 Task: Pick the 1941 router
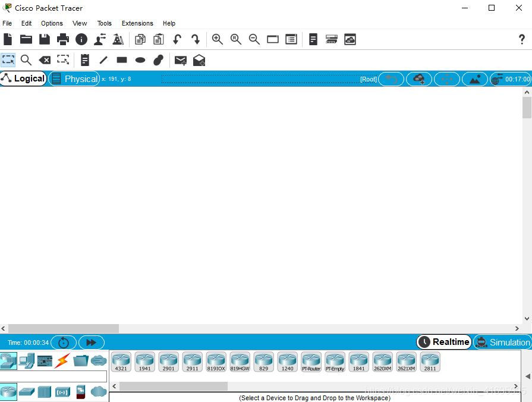coord(145,362)
